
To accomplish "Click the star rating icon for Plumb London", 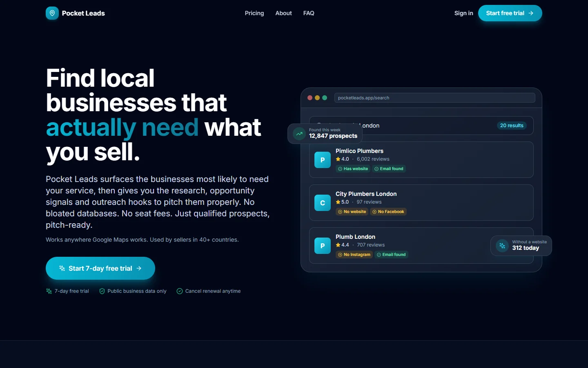I will click(338, 245).
